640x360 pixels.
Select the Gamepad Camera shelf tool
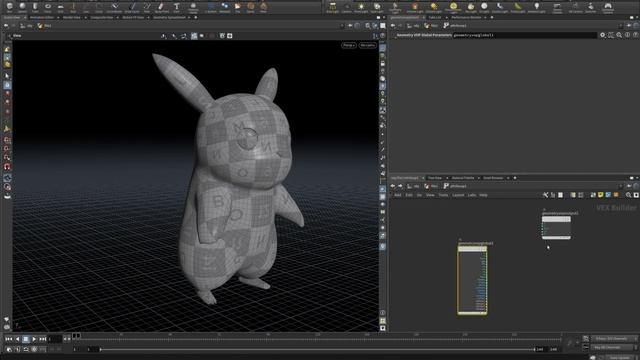click(608, 7)
